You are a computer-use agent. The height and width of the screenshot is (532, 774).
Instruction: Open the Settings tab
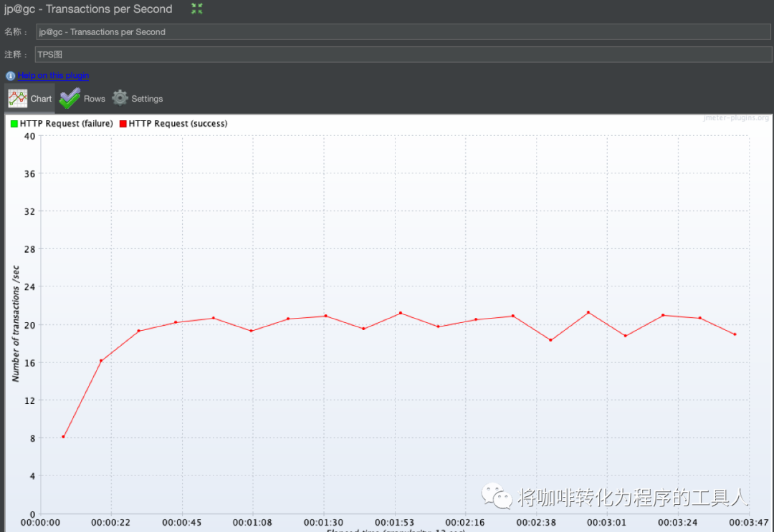[138, 99]
